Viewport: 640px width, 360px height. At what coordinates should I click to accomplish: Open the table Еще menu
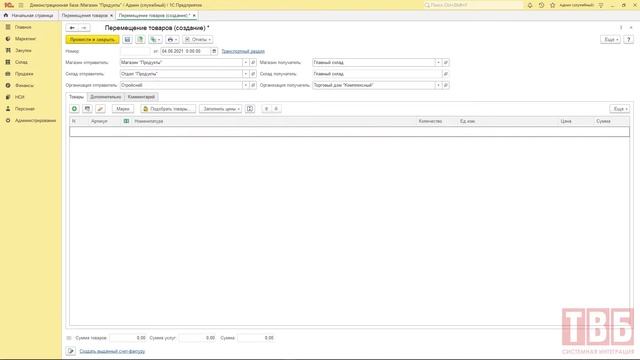(620, 109)
